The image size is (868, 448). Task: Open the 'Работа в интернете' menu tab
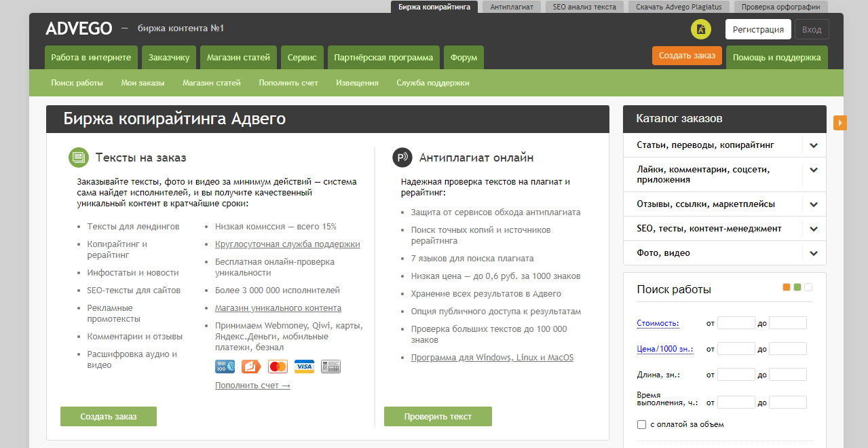point(92,58)
